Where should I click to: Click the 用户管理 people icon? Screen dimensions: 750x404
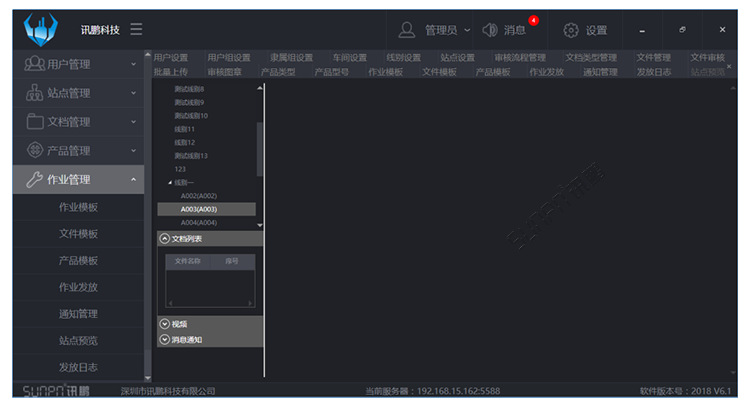34,64
